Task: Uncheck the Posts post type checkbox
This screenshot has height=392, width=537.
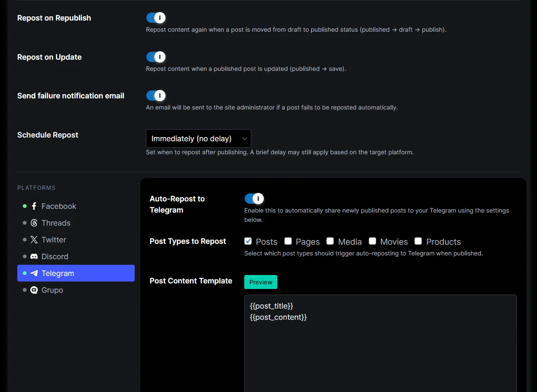Action: pos(248,241)
